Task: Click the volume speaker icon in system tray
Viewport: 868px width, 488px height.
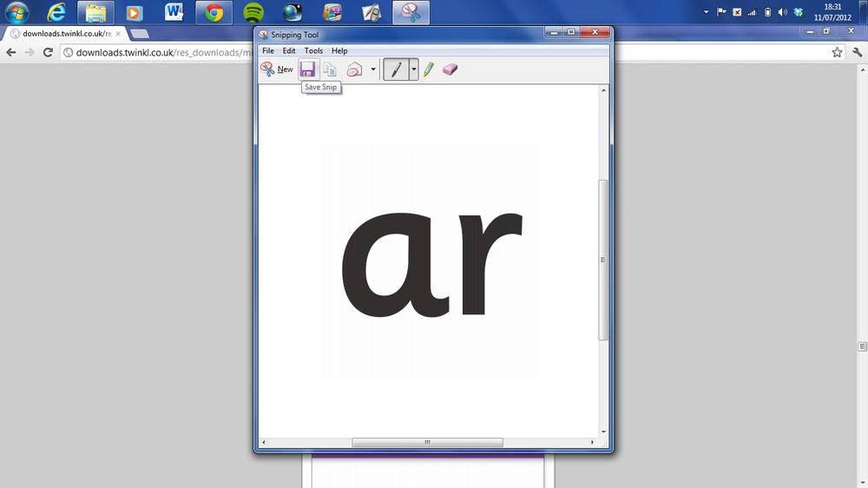Action: [x=782, y=12]
